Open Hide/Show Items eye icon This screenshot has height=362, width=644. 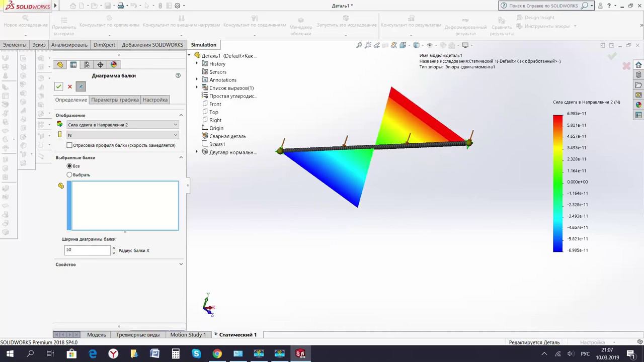click(x=430, y=45)
